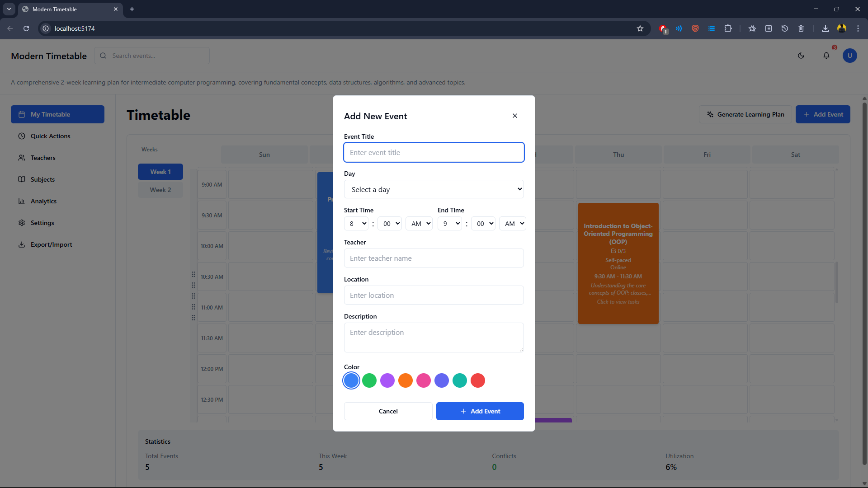Toggle dark mode moon icon

pyautogui.click(x=801, y=56)
